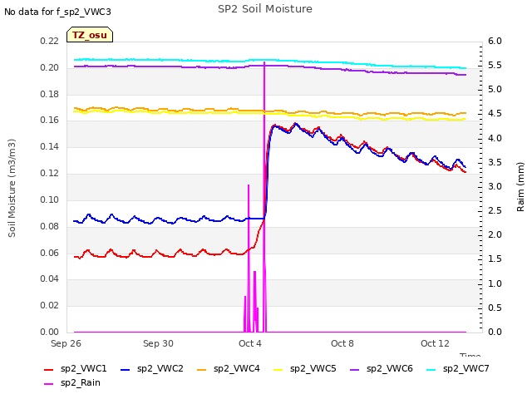Click the 5.0 rain axis value
532x399 pixels.
coord(495,89)
